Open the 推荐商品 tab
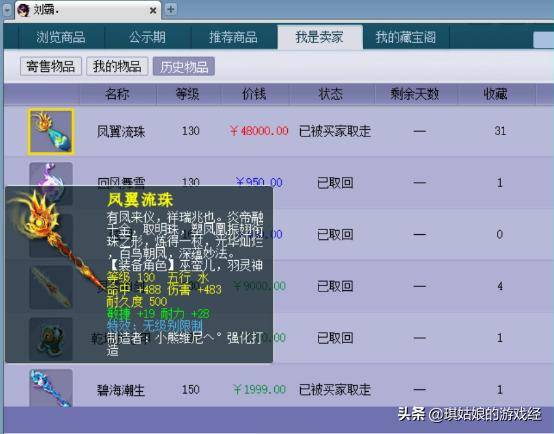This screenshot has width=554, height=434. pos(234,37)
